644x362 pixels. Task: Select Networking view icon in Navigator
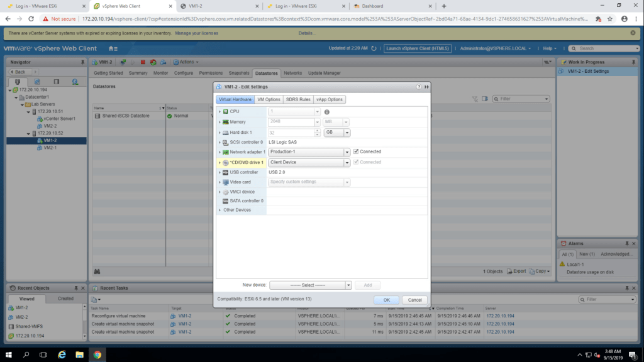(74, 82)
